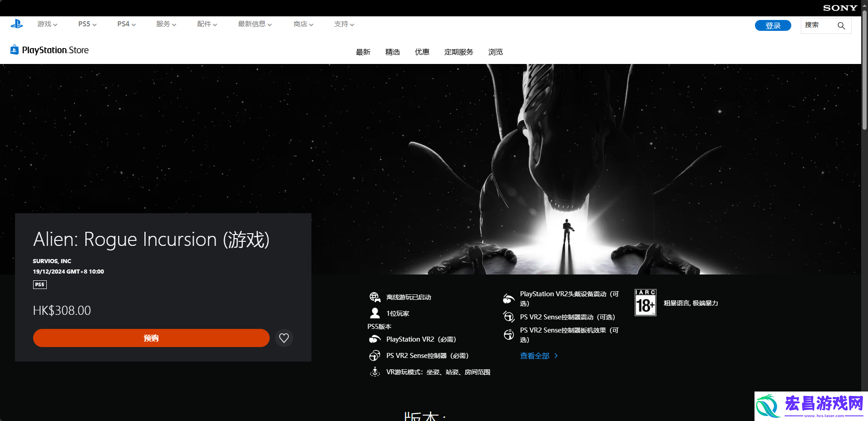Image resolution: width=868 pixels, height=421 pixels.
Task: Click the SONY logo
Action: click(x=840, y=8)
